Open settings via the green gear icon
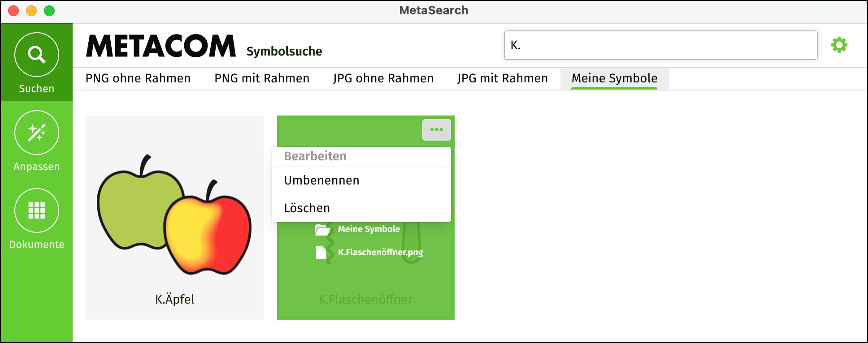This screenshot has height=343, width=868. pyautogui.click(x=839, y=45)
